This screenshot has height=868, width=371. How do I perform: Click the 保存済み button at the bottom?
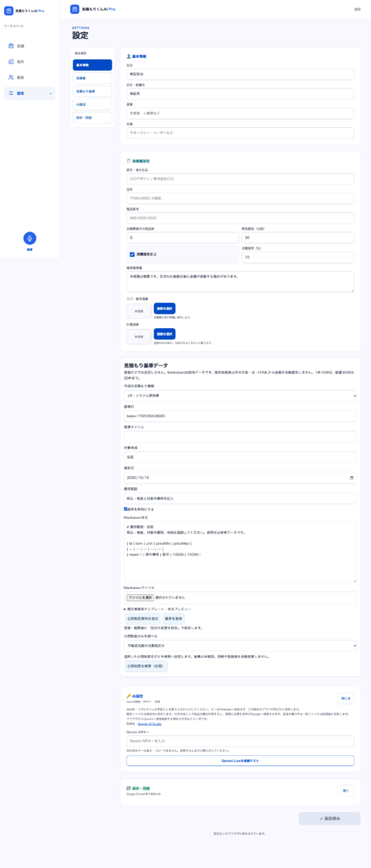329,818
